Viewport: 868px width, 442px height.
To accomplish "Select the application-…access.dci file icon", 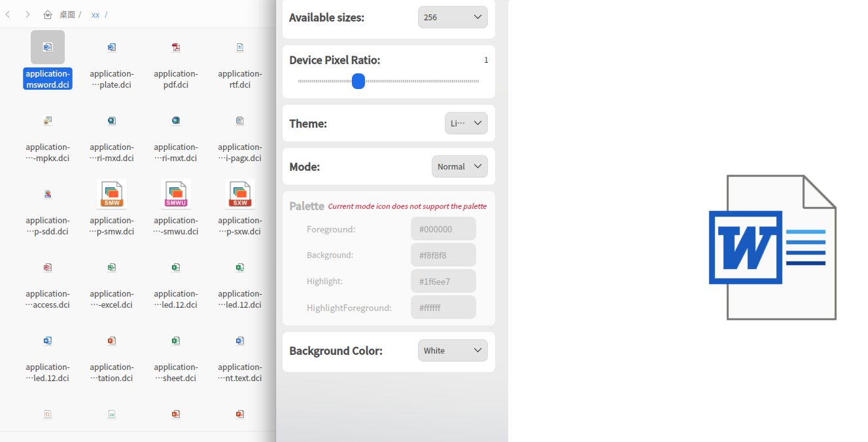I will (48, 267).
